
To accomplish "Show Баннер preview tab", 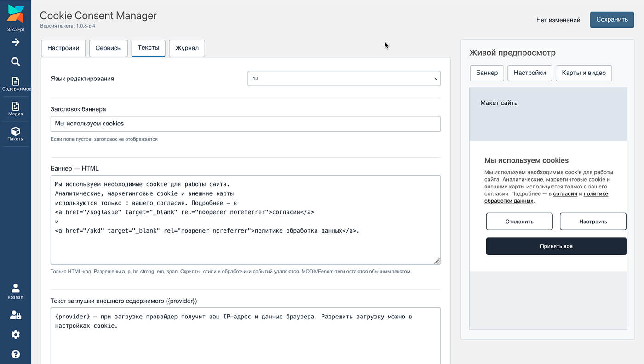I will pos(487,73).
